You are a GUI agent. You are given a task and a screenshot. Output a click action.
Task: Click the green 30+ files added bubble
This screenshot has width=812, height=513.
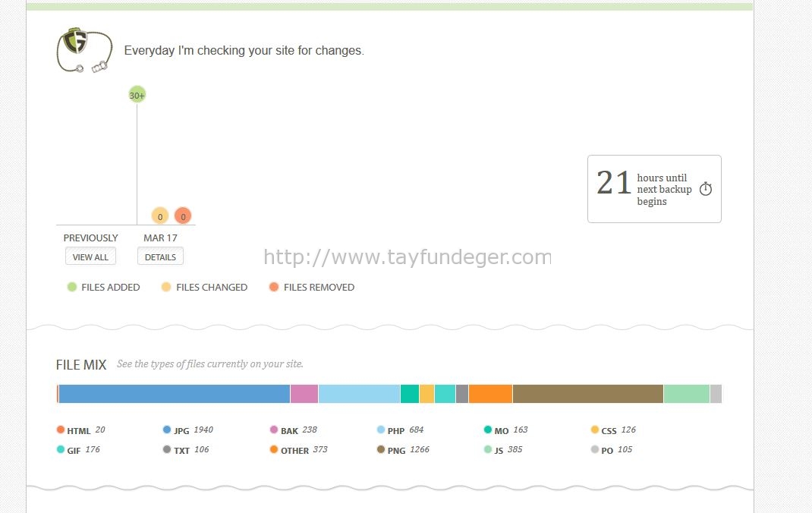(x=137, y=95)
